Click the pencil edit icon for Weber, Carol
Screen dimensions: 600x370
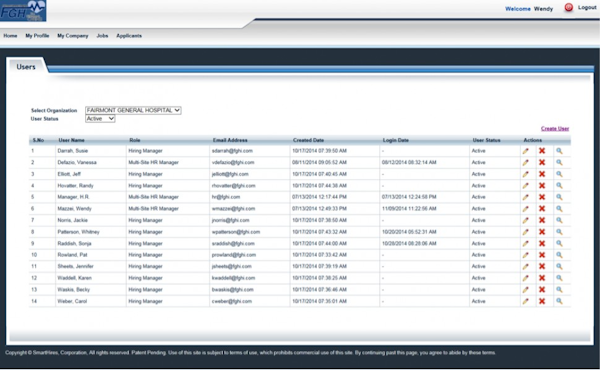(x=525, y=302)
